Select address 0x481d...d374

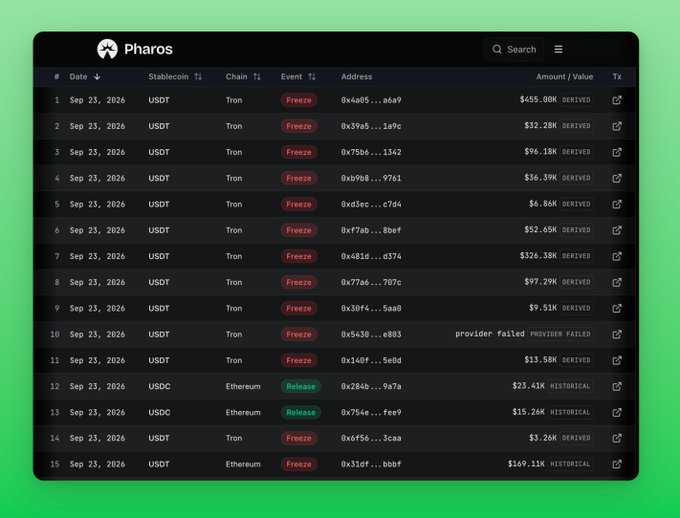tap(371, 256)
